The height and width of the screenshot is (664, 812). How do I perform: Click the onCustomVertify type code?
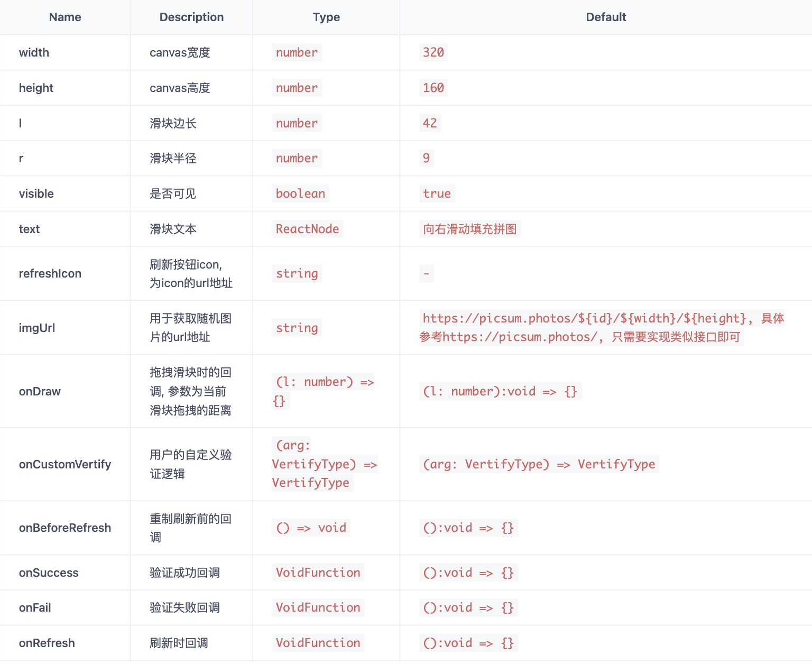point(325,464)
